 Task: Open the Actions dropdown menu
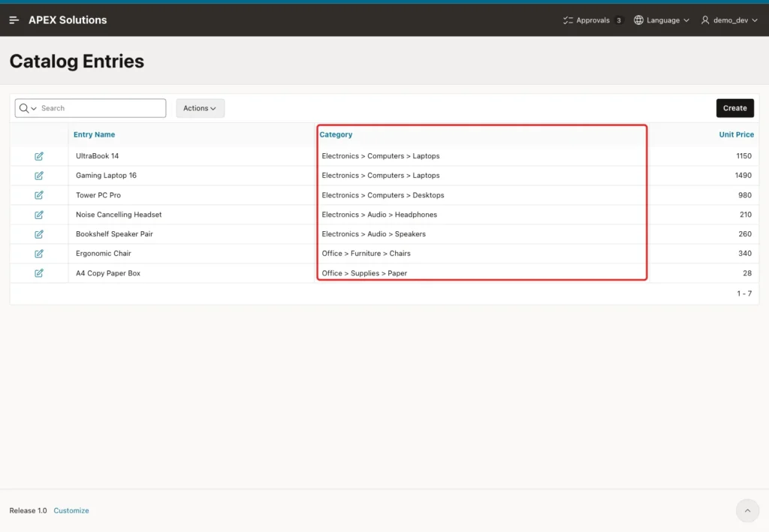(x=200, y=108)
